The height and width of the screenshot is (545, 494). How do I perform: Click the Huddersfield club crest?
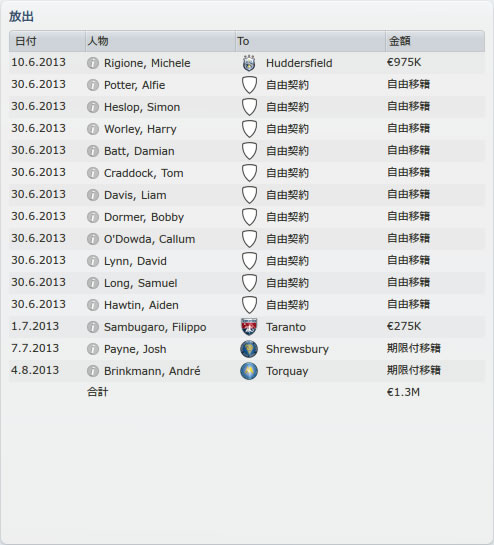pos(249,63)
